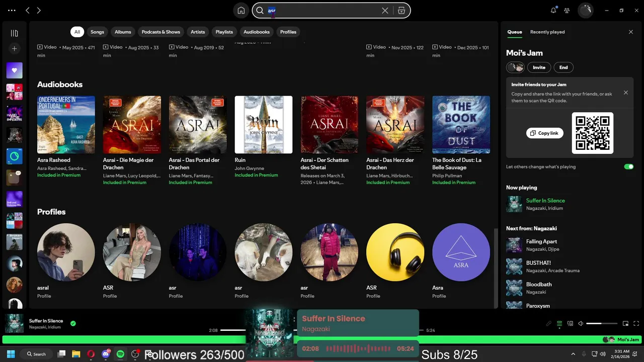Open the Browse icon inside search bar
644x362 pixels.
(401, 11)
